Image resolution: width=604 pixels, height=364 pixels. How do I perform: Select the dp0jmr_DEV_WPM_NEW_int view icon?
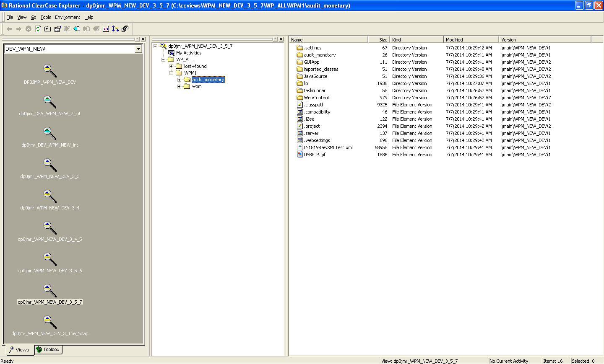pos(49,133)
